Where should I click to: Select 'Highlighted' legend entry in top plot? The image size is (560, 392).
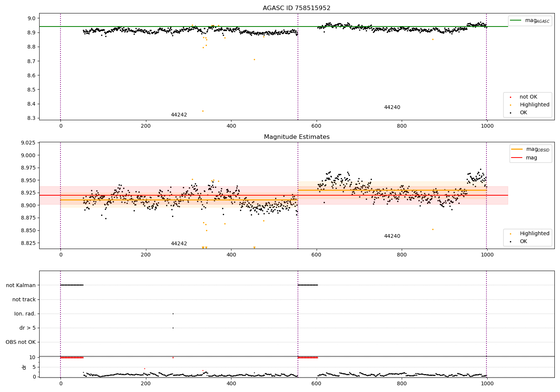tap(534, 105)
